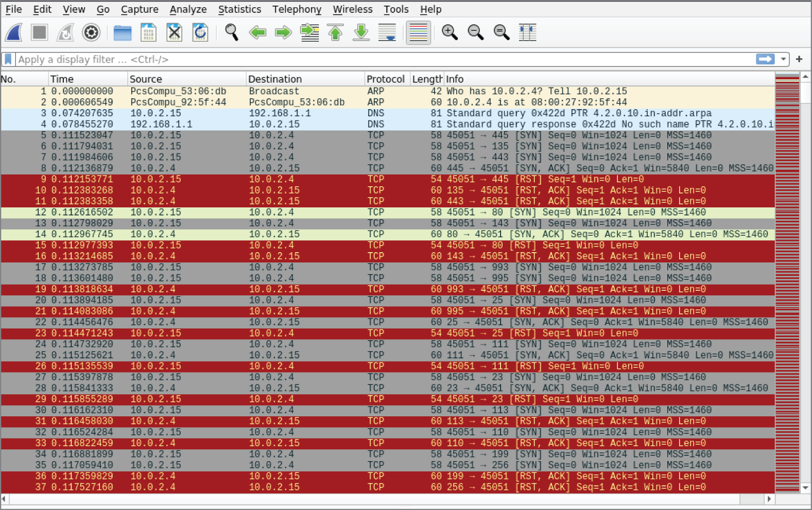Jump to the last packet

[x=361, y=32]
